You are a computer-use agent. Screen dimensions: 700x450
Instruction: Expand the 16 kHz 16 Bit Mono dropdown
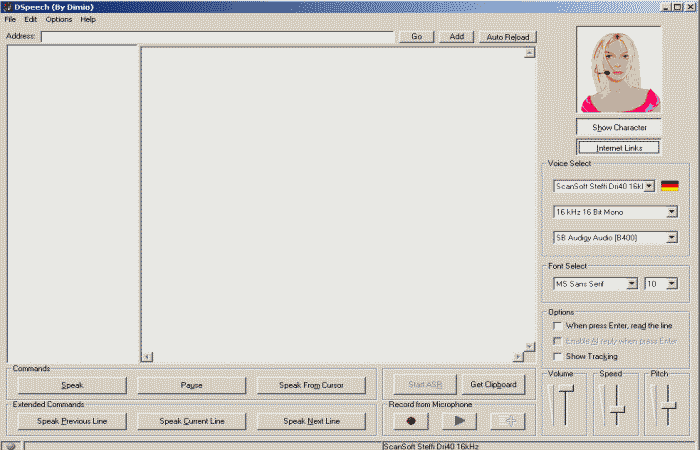pyautogui.click(x=671, y=212)
